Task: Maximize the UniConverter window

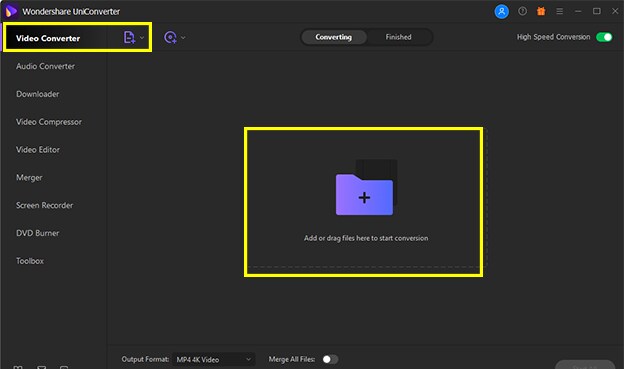Action: pyautogui.click(x=597, y=11)
